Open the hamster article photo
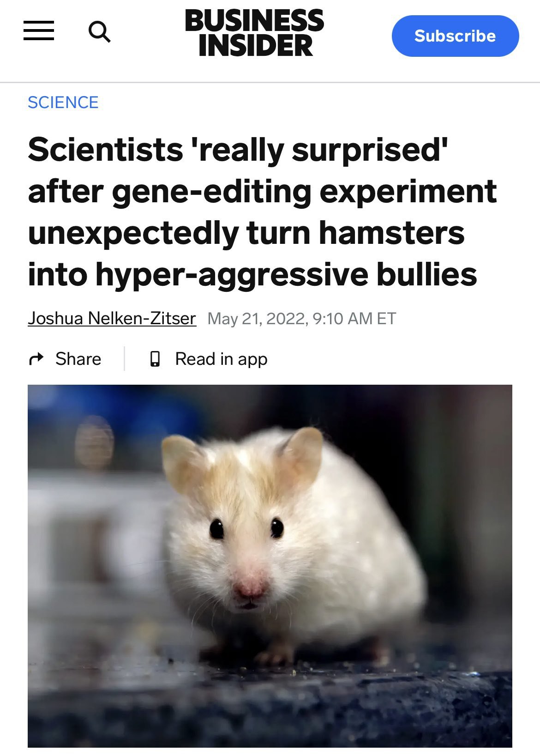 [270, 566]
